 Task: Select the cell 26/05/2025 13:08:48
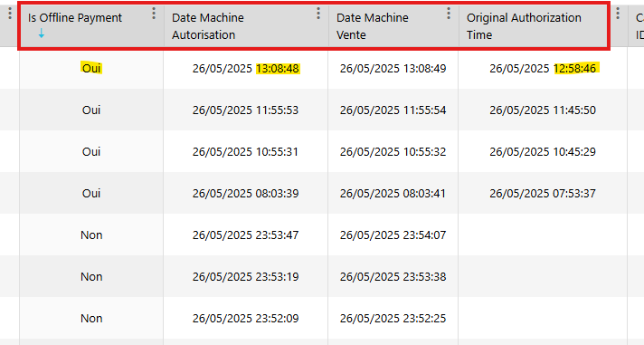tap(246, 68)
